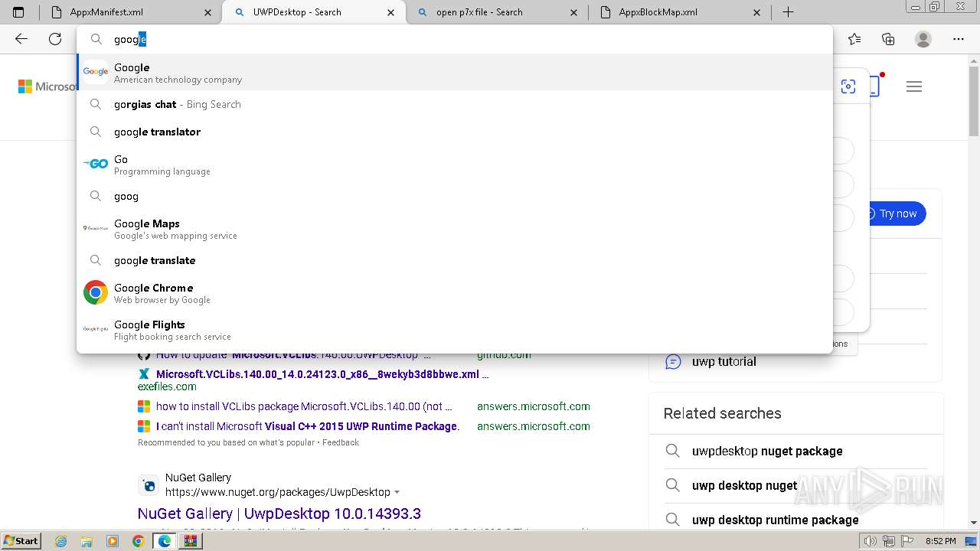This screenshot has width=980, height=551.
Task: Open the WinRAR taskbar icon
Action: (x=190, y=541)
